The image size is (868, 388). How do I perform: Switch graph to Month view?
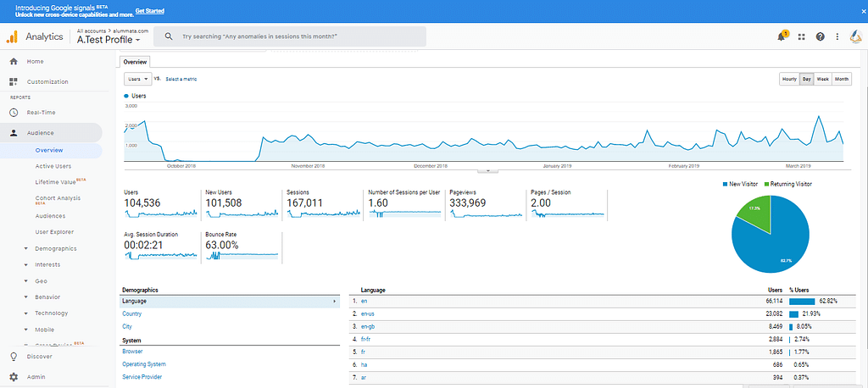[x=842, y=79]
